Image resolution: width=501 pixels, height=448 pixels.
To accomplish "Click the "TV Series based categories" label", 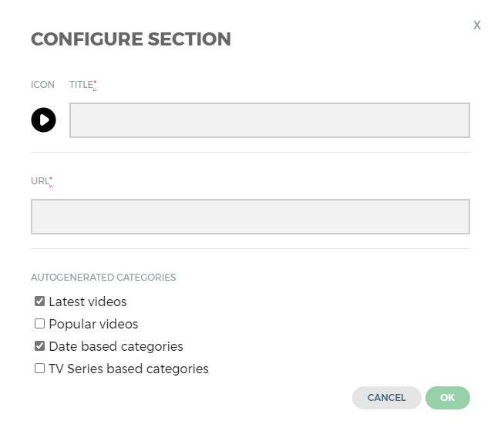I will pyautogui.click(x=128, y=369).
